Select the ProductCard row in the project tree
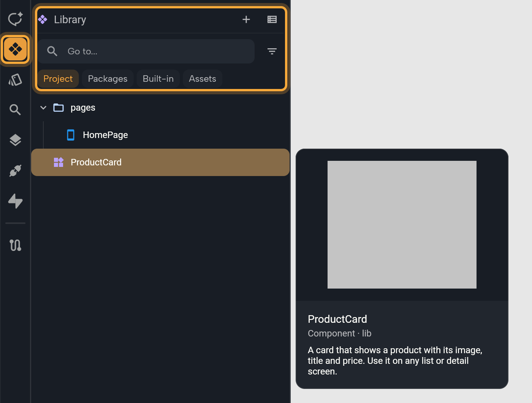Image resolution: width=532 pixels, height=403 pixels. click(x=160, y=162)
